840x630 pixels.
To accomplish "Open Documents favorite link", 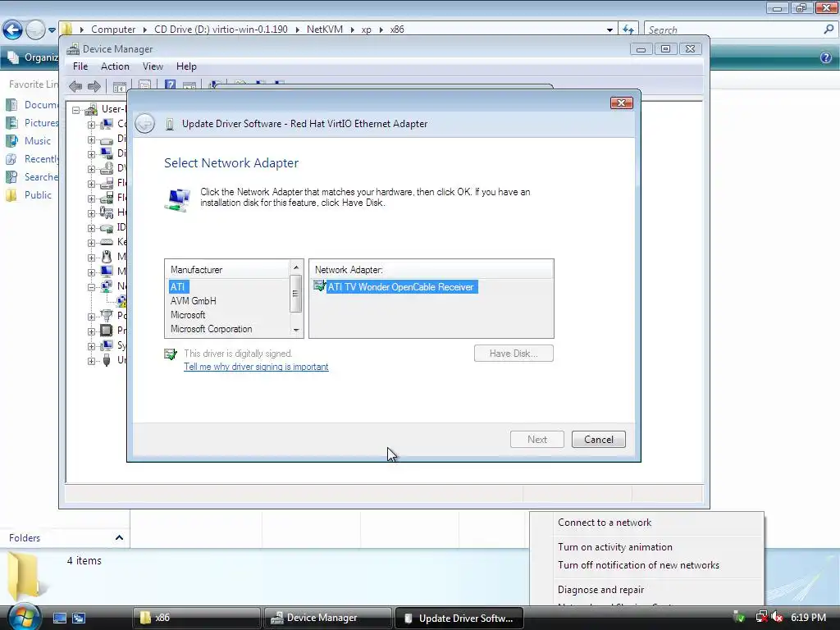I will tap(32, 105).
